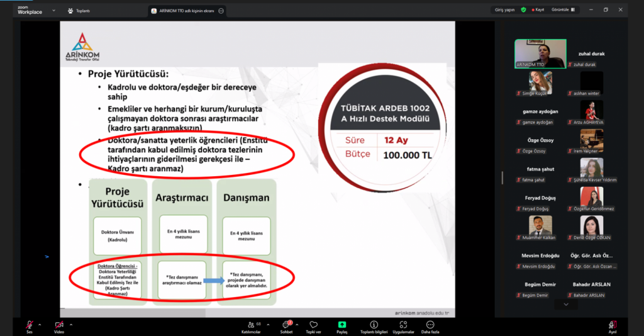The image size is (644, 336).
Task: Click the Tepki ver reactions heart icon
Action: coord(313,325)
